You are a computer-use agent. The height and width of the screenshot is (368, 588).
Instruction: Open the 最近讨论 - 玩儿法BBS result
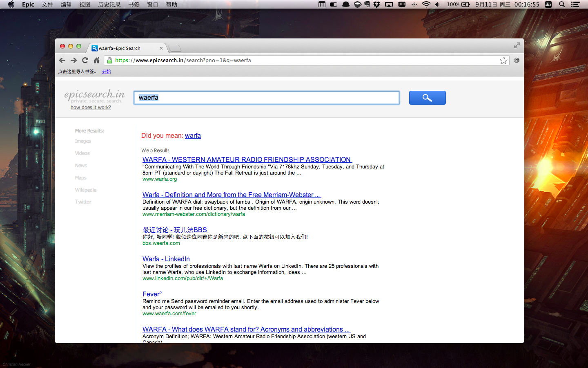(175, 230)
